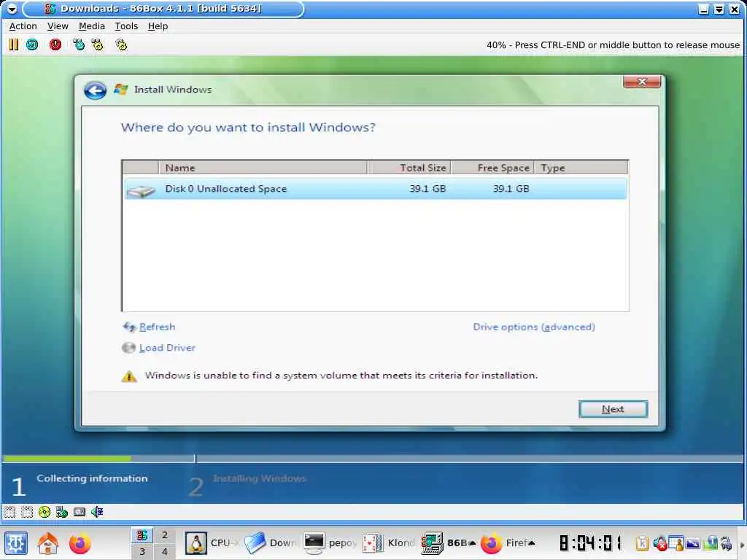Click the Firefox taskbar group entry
This screenshot has height=560, width=747.
508,542
